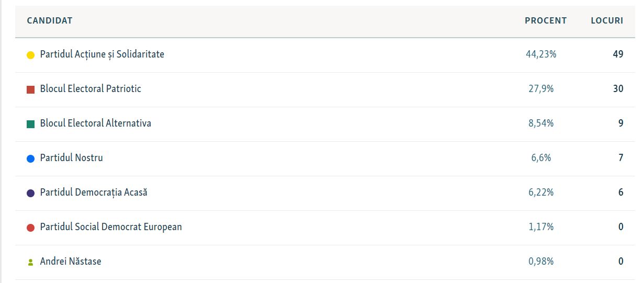Click the 30 seats value for Patriotic bloc
This screenshot has width=644, height=283.
618,89
